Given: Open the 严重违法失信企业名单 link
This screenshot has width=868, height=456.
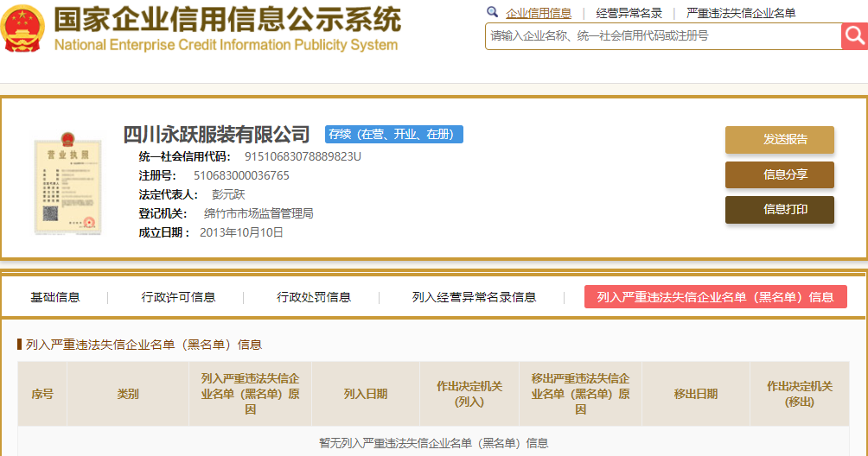Looking at the screenshot, I should 741,13.
